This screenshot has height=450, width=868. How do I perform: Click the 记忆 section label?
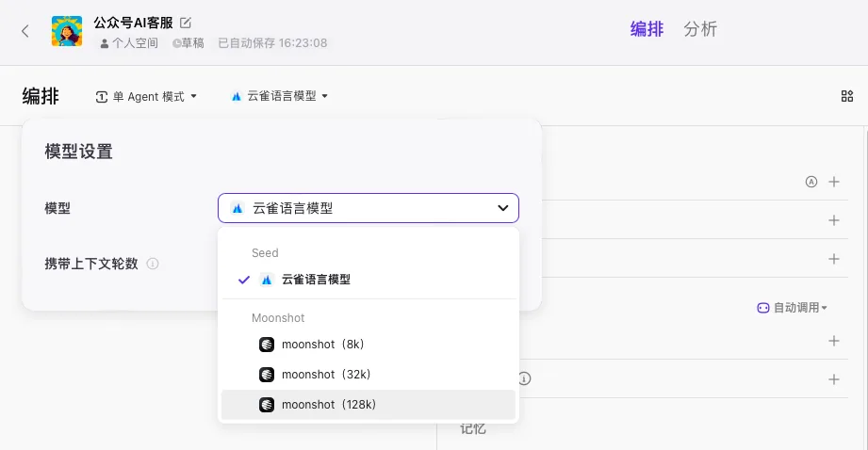click(473, 429)
